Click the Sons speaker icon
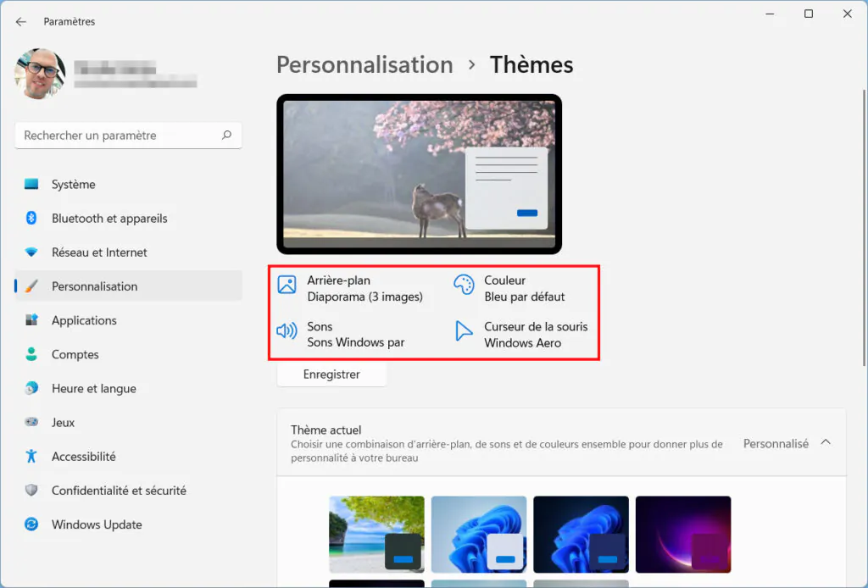Image resolution: width=868 pixels, height=588 pixels. pos(287,330)
